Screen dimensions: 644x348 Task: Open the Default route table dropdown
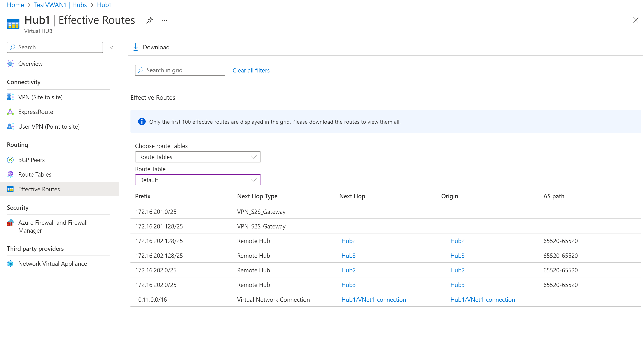tap(198, 180)
